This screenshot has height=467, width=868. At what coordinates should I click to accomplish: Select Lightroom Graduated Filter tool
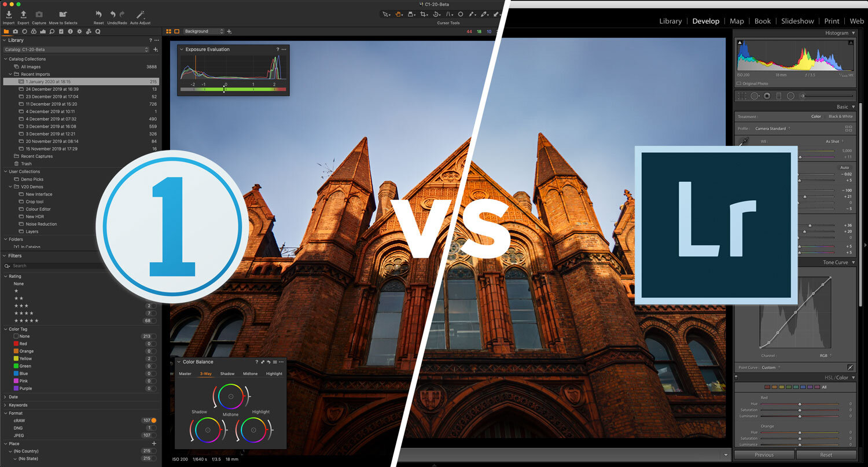[x=779, y=96]
